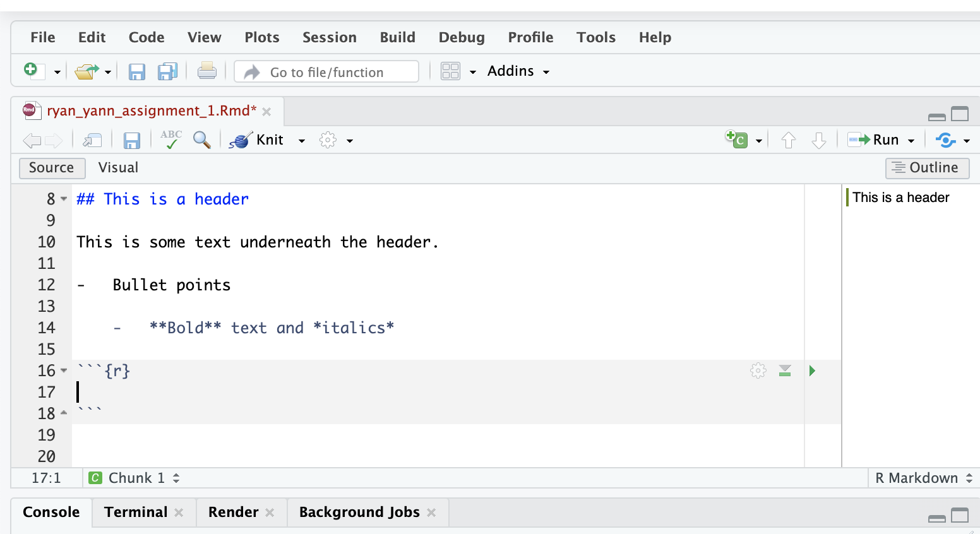Click the find and replace magnifier icon
The width and height of the screenshot is (980, 534).
point(201,140)
